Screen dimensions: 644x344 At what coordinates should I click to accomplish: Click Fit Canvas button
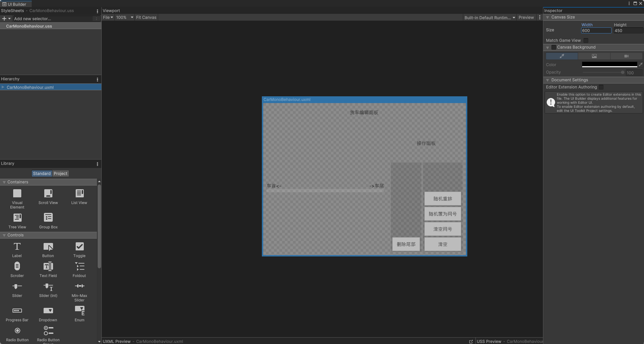click(146, 18)
